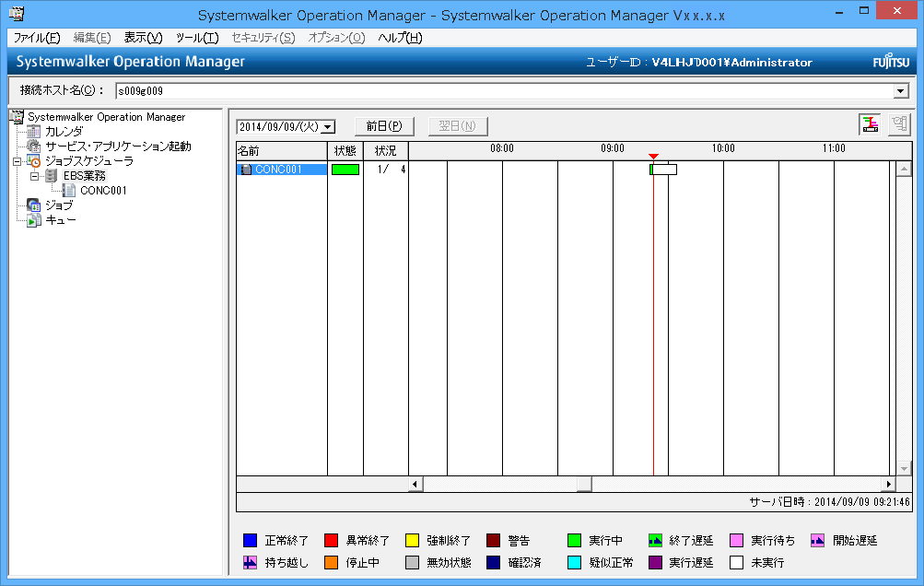Viewport: 924px width, 586px height.
Task: Open the date selector 2014/09/09 dropdown
Action: (x=328, y=127)
